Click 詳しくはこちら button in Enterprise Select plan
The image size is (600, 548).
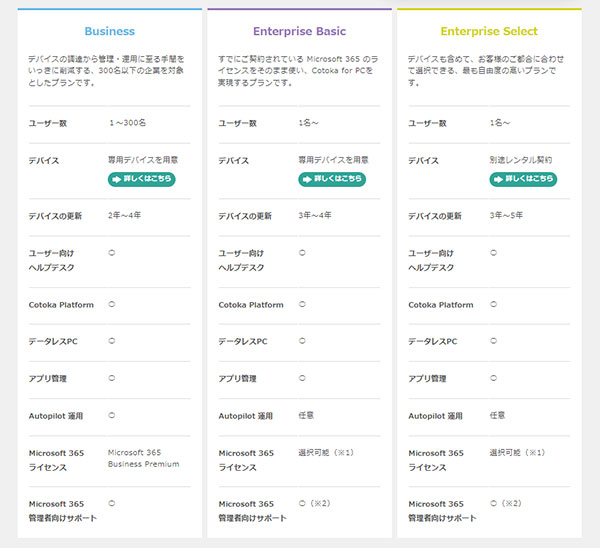click(x=523, y=179)
